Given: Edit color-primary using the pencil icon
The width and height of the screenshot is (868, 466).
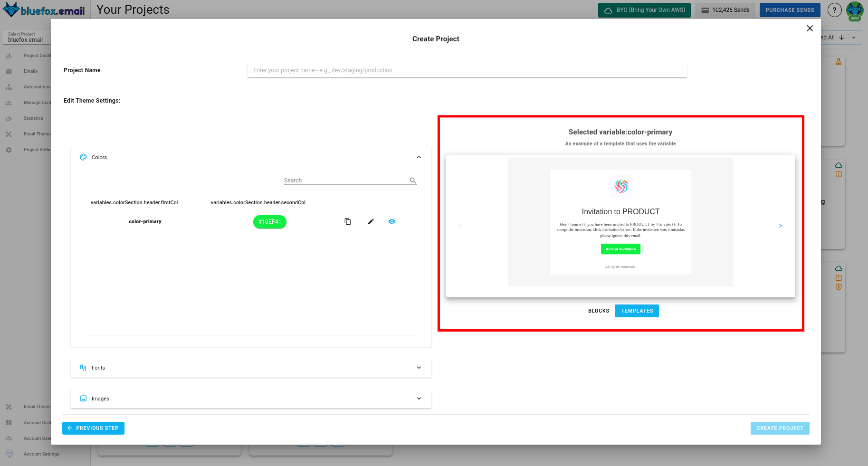Looking at the screenshot, I should [371, 221].
